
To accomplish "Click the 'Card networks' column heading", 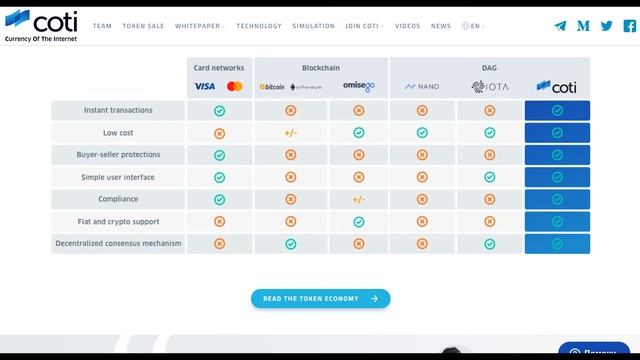I will [219, 68].
